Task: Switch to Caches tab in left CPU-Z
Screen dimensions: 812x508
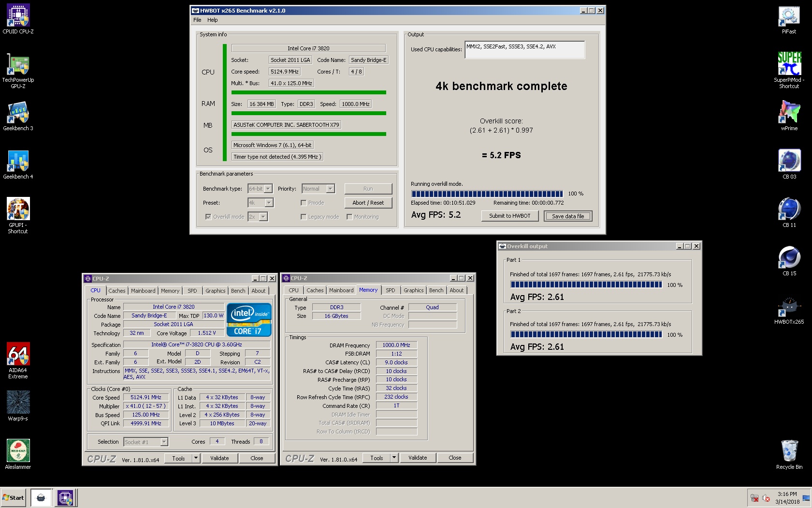Action: click(116, 291)
